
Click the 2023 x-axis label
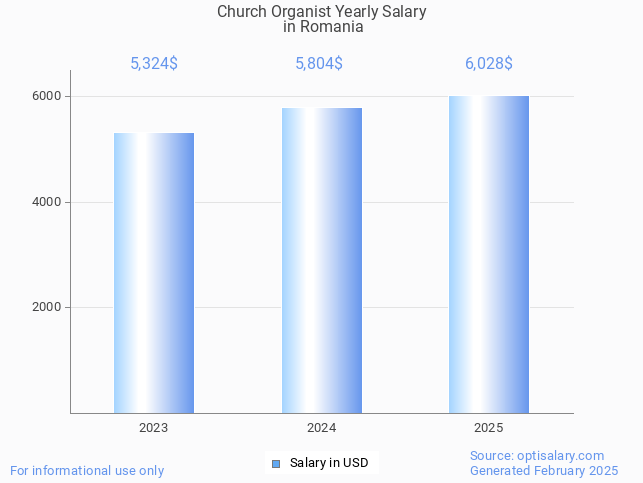point(153,428)
